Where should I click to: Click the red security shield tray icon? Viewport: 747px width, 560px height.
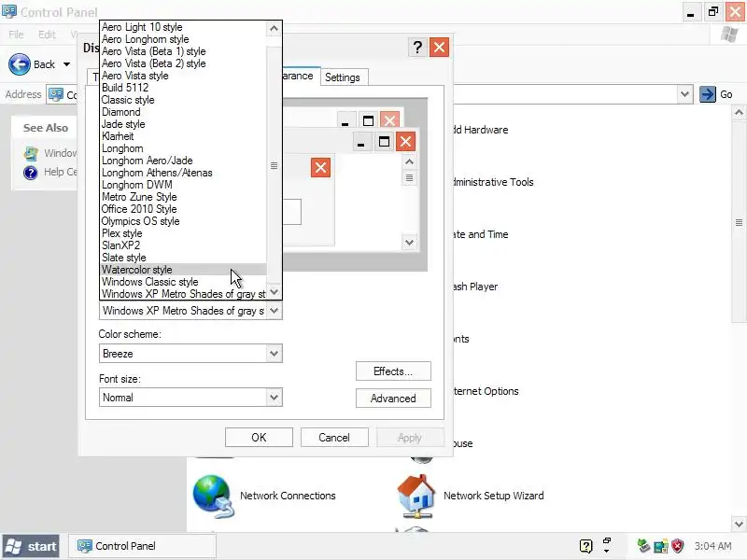[677, 546]
